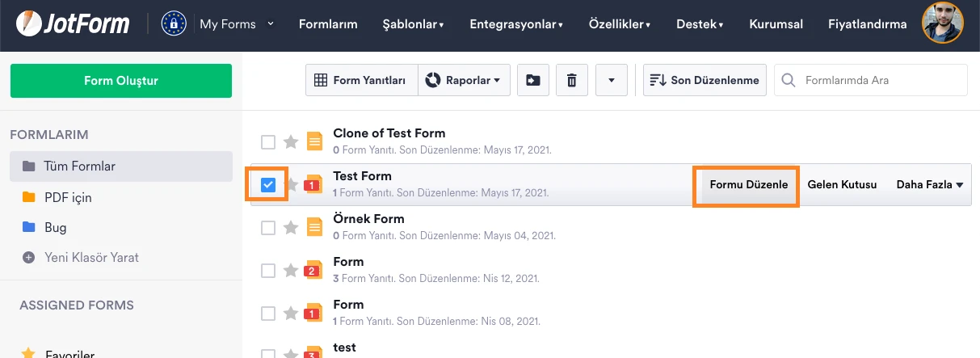This screenshot has width=980, height=358.
Task: Open the Raporlar dropdown
Action: click(x=464, y=80)
